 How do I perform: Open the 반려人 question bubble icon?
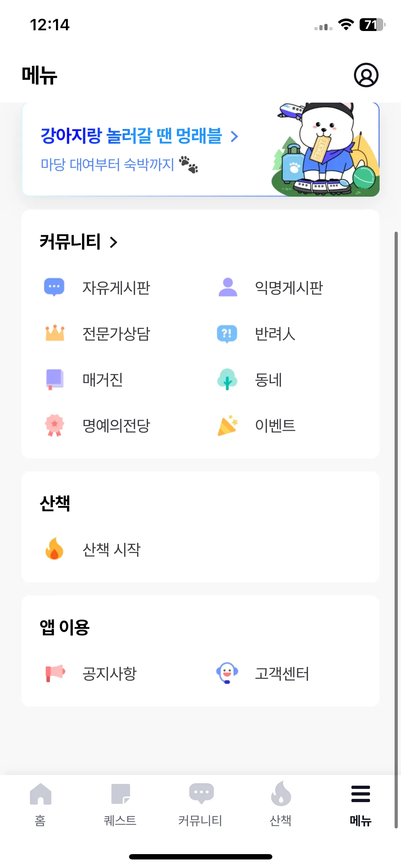click(x=227, y=334)
